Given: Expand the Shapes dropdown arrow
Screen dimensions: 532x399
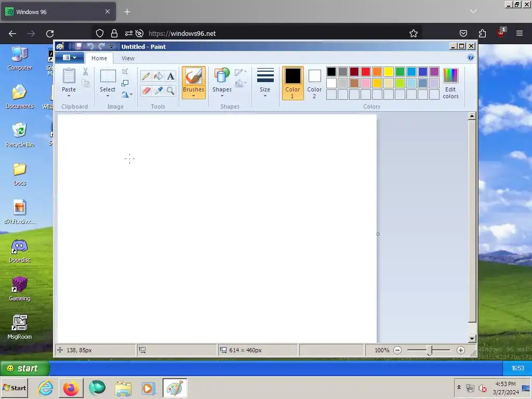Looking at the screenshot, I should click(x=222, y=96).
